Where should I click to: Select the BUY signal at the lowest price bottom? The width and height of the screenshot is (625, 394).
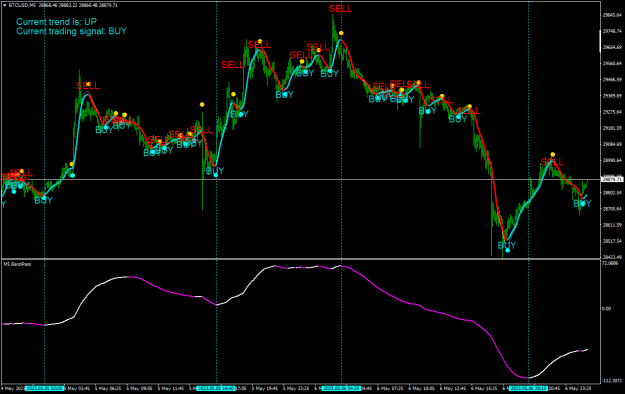coord(507,245)
